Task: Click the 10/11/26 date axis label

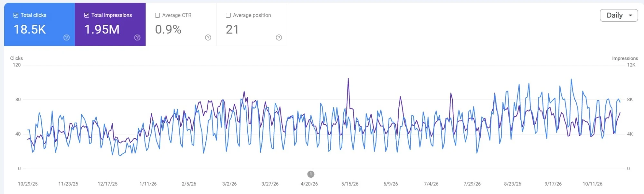Action: pyautogui.click(x=592, y=184)
